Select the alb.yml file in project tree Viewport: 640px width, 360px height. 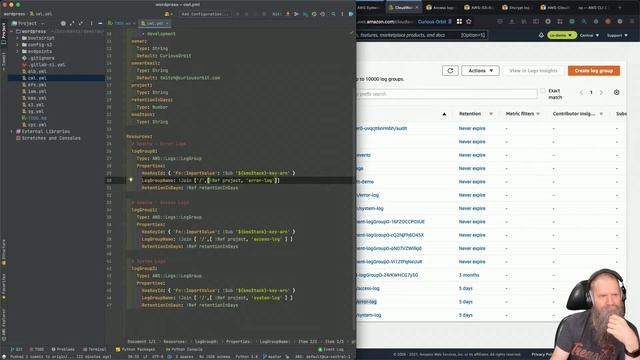tap(34, 71)
